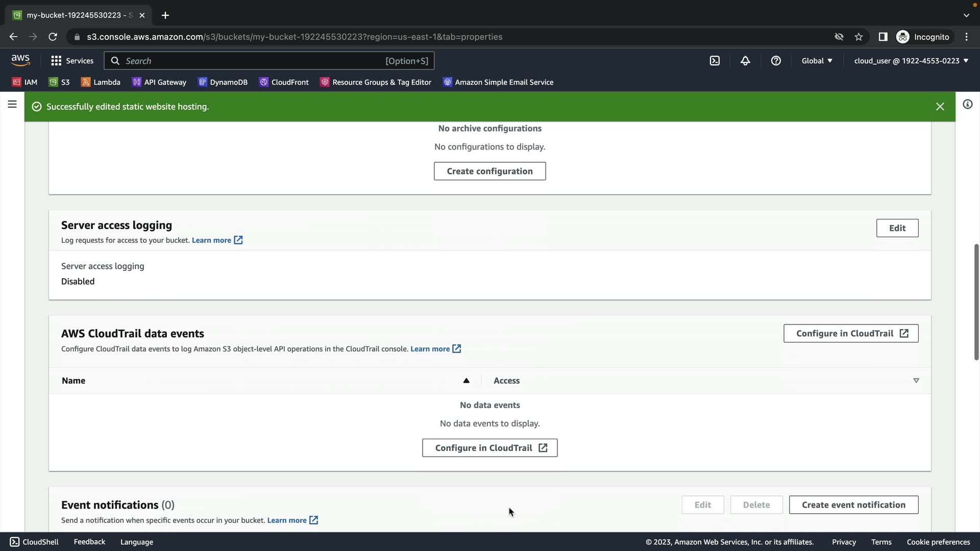Open the AWS Services grid menu

(72, 61)
